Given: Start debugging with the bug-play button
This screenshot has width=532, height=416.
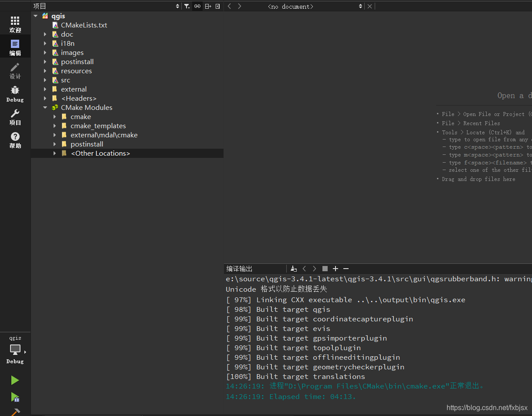Looking at the screenshot, I should (x=15, y=397).
